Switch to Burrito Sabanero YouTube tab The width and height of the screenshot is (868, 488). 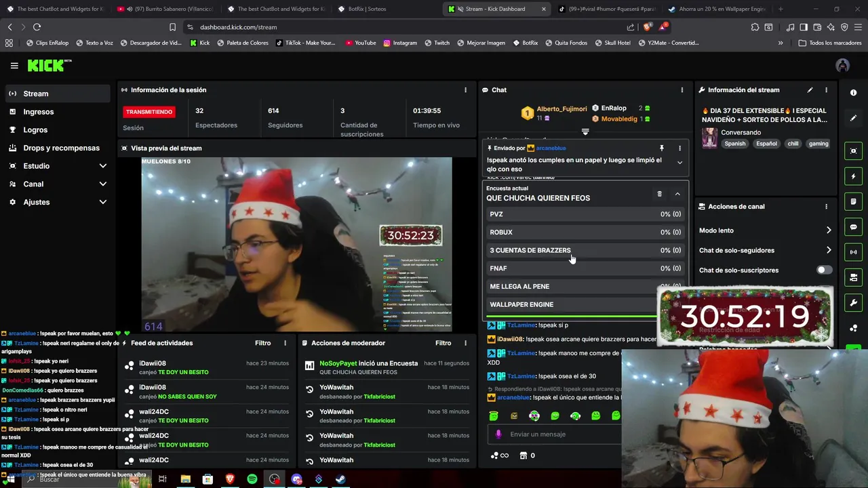165,9
